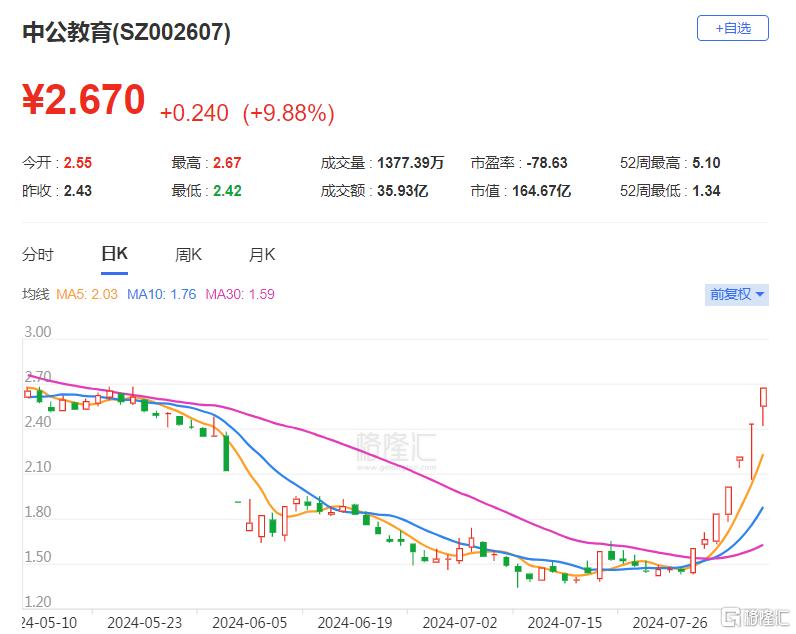Viewport: 796px width, 634px height.
Task: Click the stock title 中公教育(SZ002607)
Action: (126, 32)
